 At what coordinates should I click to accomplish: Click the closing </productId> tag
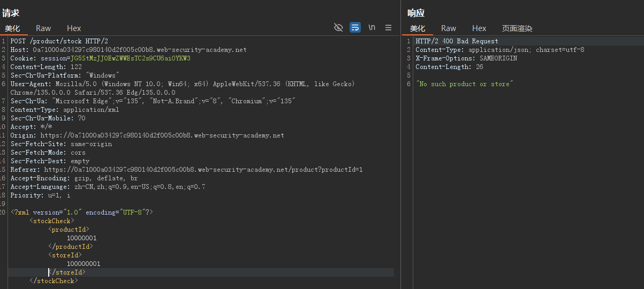point(71,247)
